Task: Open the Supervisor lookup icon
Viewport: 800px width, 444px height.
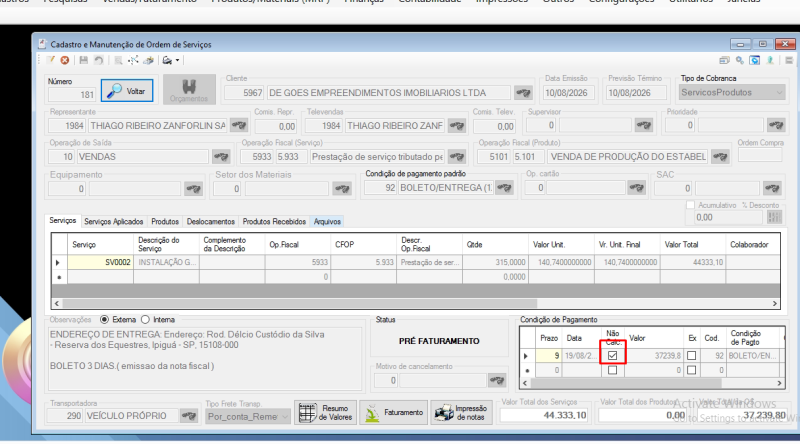Action: tap(643, 125)
